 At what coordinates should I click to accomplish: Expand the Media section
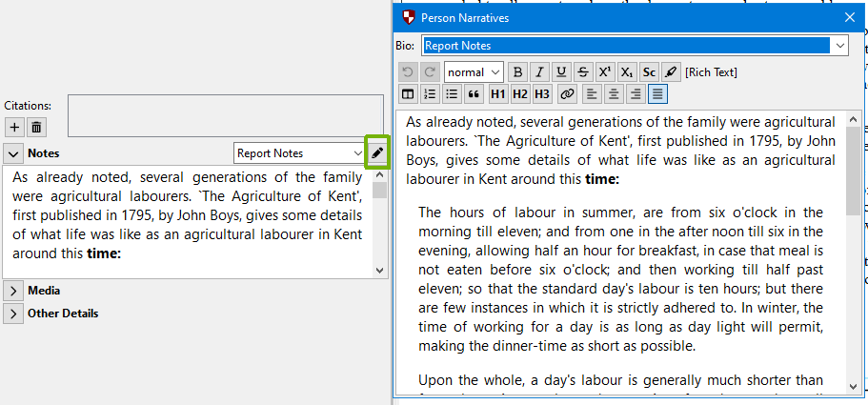pyautogui.click(x=14, y=291)
